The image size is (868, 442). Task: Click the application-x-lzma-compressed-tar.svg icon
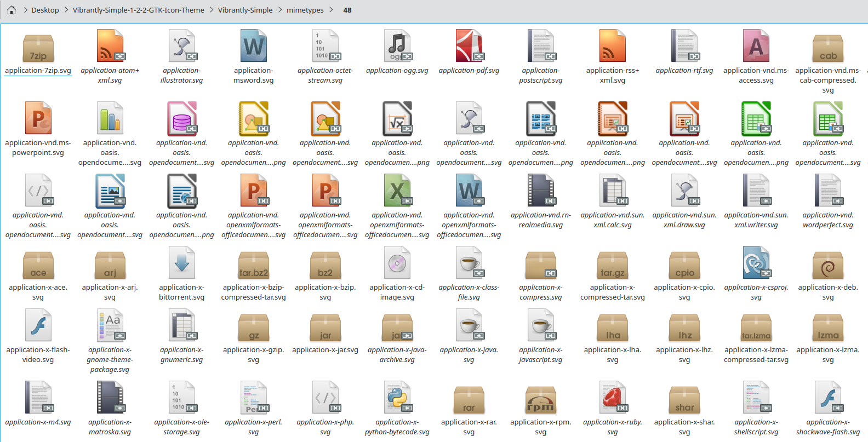point(756,326)
